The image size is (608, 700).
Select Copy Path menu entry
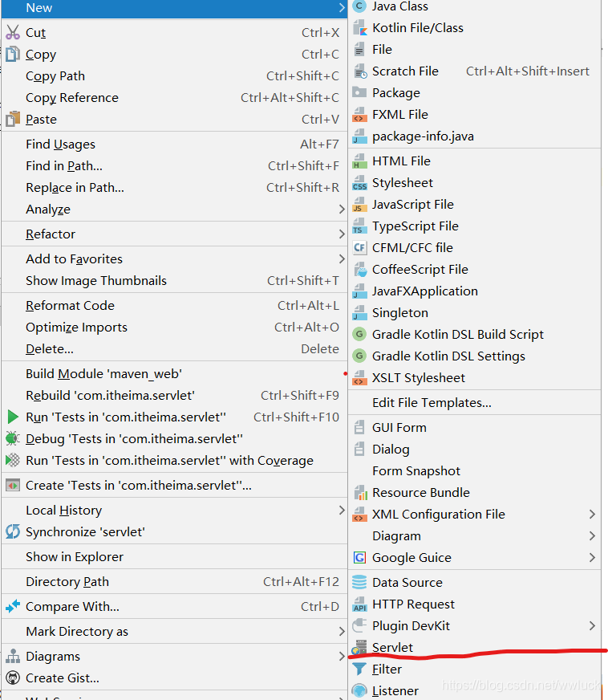coord(174,76)
